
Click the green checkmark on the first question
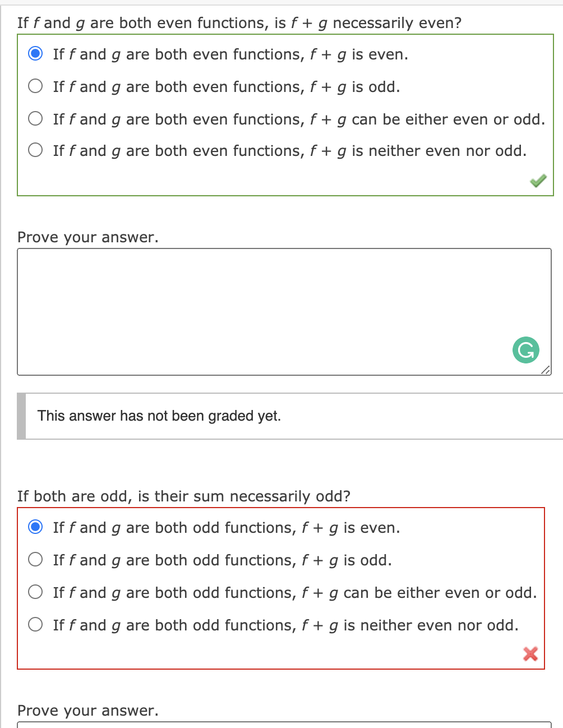point(538,180)
